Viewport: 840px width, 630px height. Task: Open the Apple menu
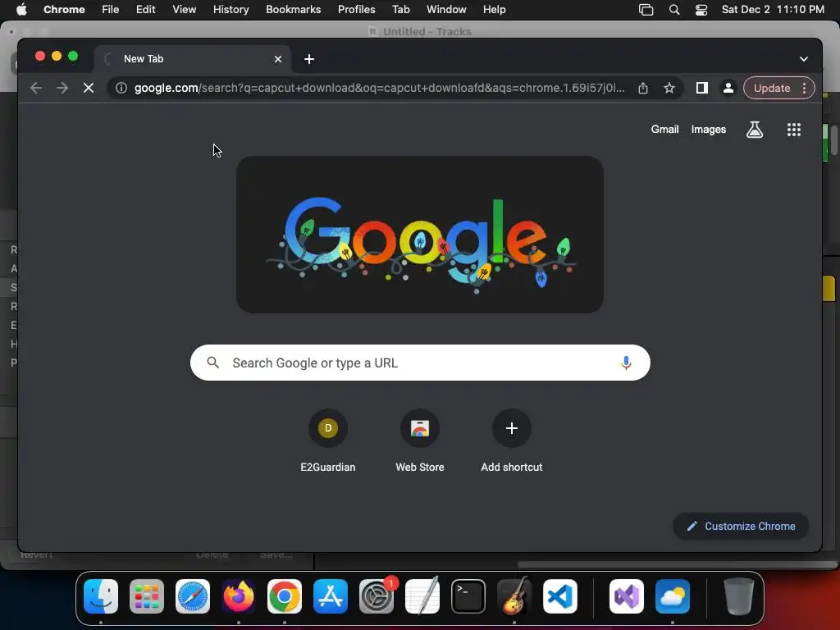pyautogui.click(x=21, y=10)
